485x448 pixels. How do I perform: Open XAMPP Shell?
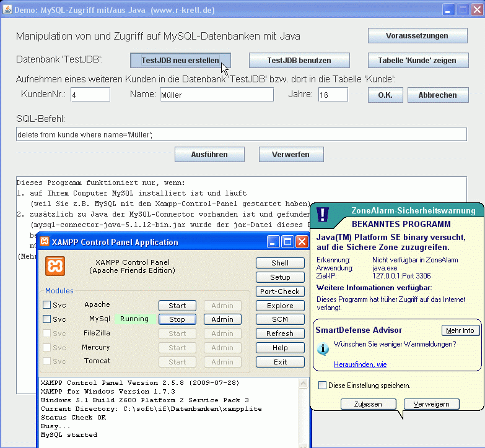(x=280, y=263)
